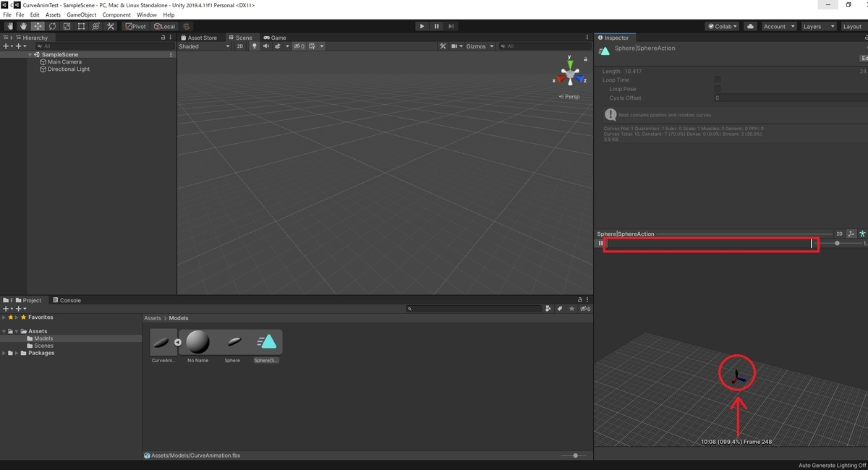Screen dimensions: 868x470
Task: Open the Shaded draw mode dropdown
Action: point(205,46)
